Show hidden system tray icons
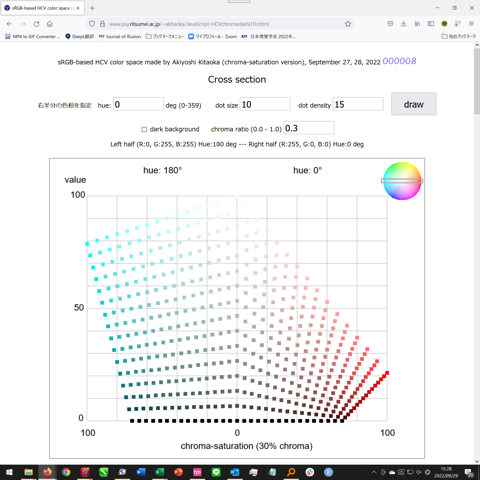The width and height of the screenshot is (480, 480). [x=374, y=472]
